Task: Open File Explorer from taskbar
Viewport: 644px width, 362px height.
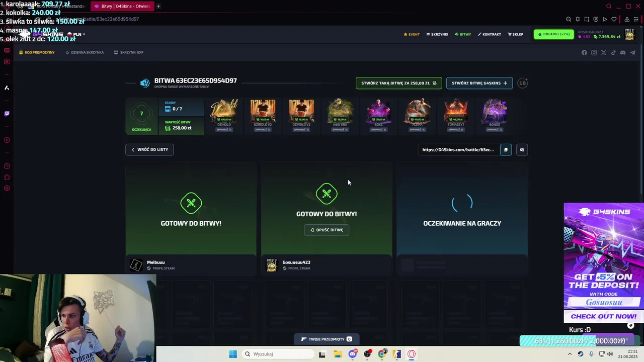Action: coord(338,354)
